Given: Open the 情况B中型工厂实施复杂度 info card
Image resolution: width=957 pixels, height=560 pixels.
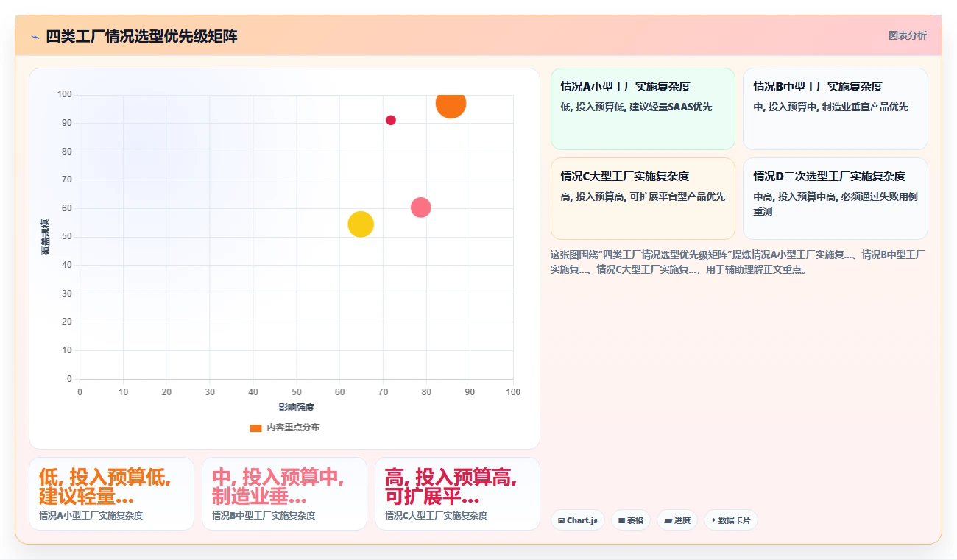Looking at the screenshot, I should pyautogui.click(x=836, y=109).
